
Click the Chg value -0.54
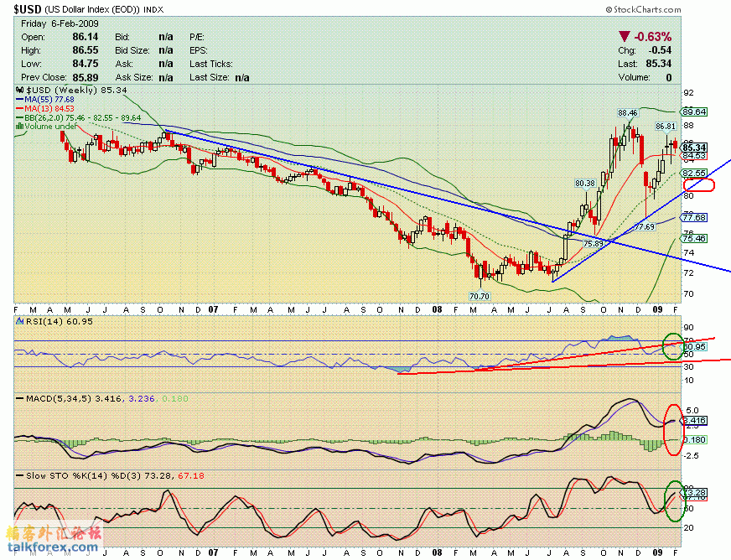660,50
